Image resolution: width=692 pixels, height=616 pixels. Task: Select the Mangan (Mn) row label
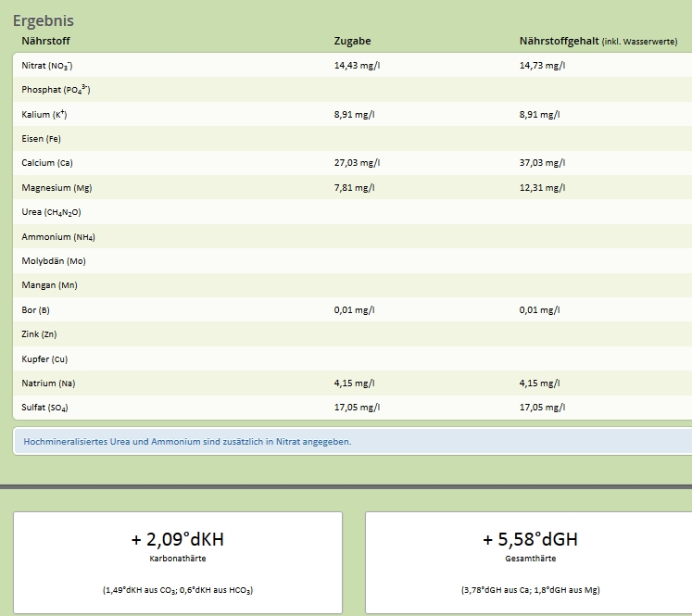[x=49, y=285]
